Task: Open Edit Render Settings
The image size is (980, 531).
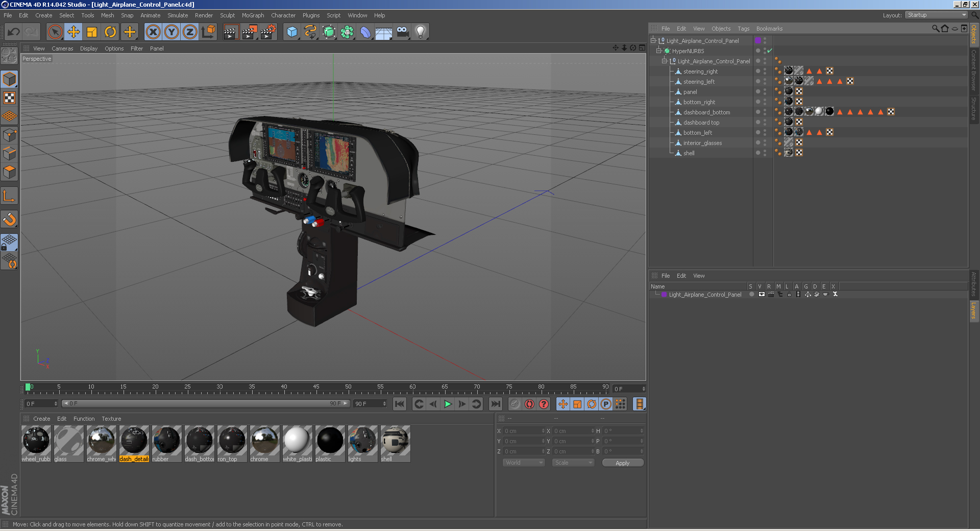Action: click(x=268, y=32)
